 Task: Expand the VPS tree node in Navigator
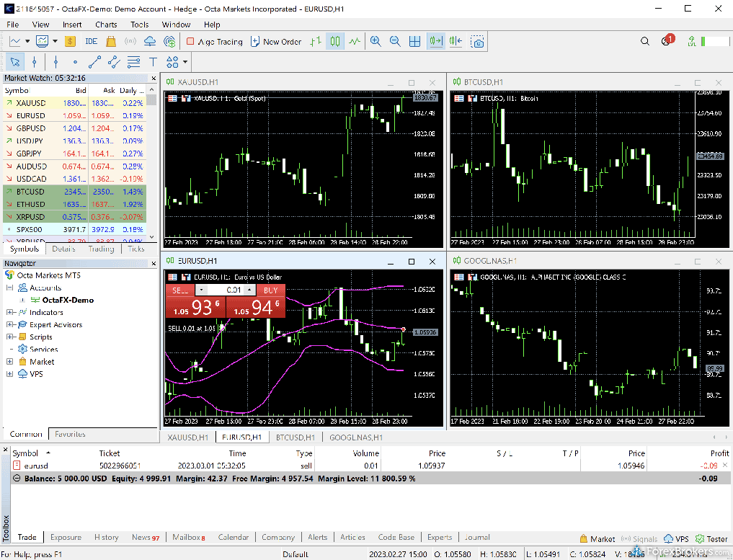[x=9, y=373]
